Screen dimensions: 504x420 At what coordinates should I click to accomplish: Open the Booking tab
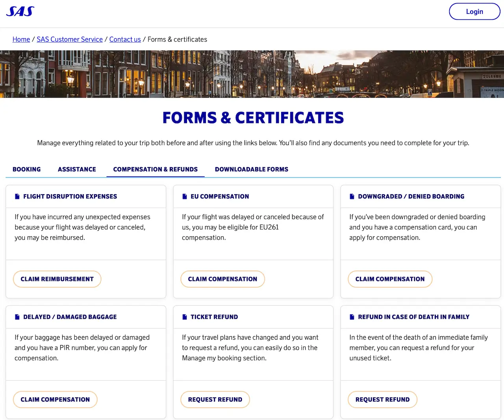point(27,169)
